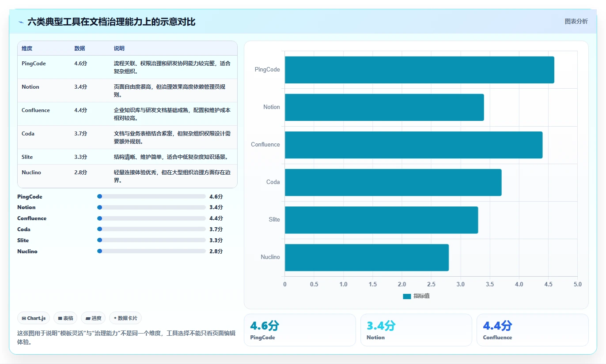606x364 pixels.
Task: Select the 进度 tag
Action: 93,318
